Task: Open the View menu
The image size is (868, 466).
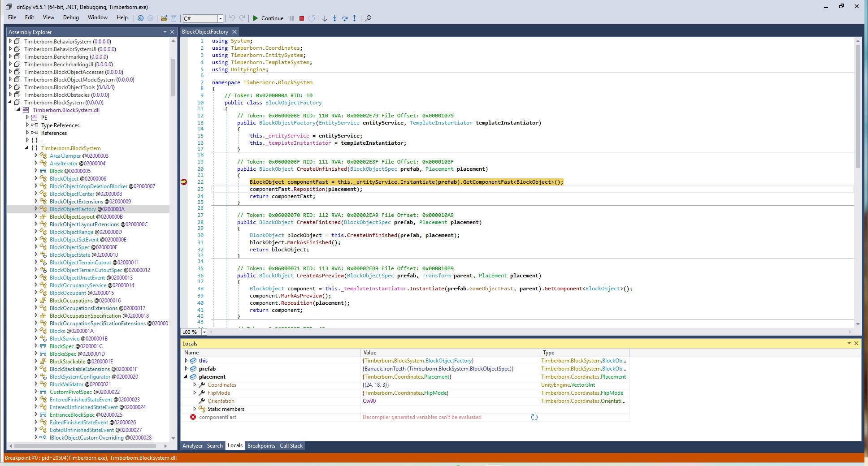Action: (x=48, y=17)
